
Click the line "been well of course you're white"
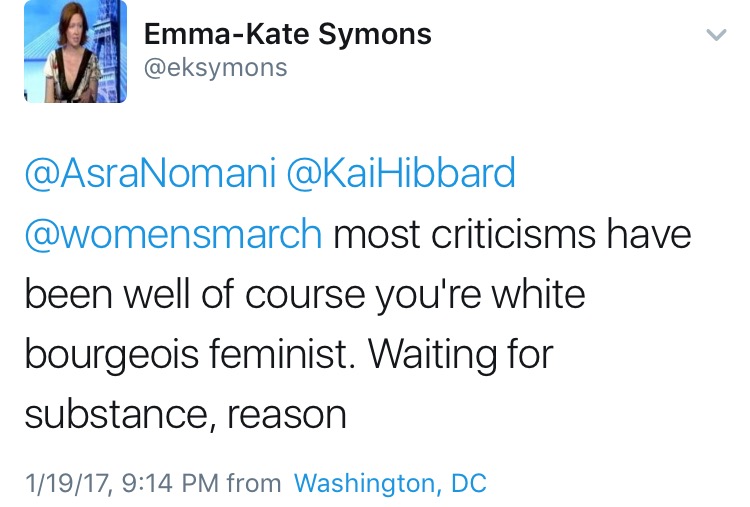(x=304, y=295)
